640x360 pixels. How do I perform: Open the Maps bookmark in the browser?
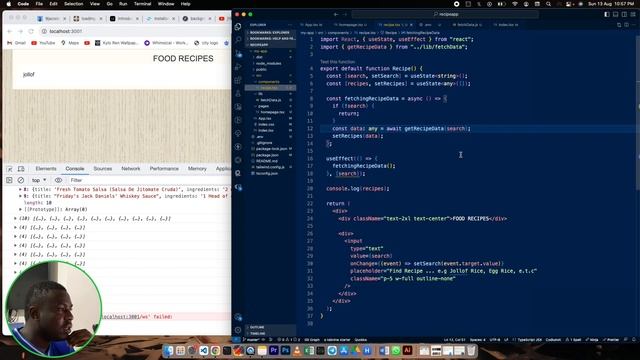pos(70,43)
